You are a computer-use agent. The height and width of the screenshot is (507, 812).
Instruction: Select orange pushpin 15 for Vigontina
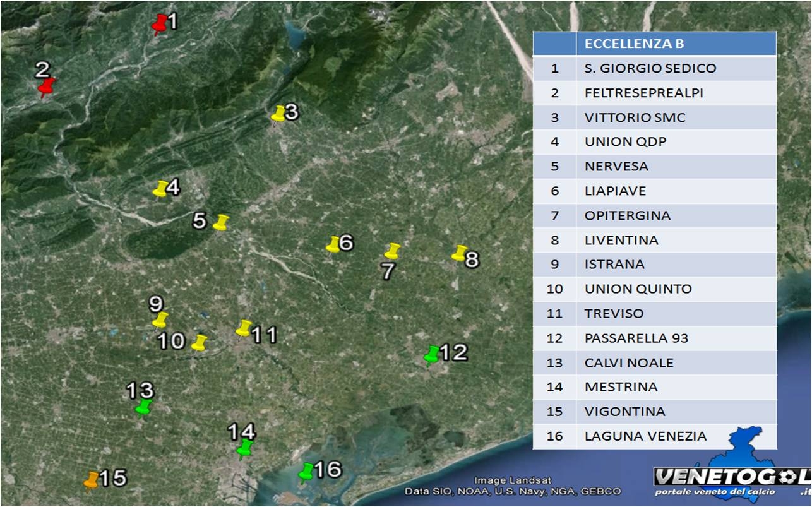92,480
